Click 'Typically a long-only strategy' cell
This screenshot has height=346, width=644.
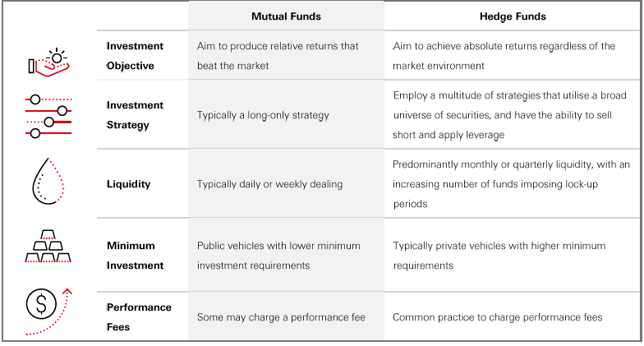pos(263,115)
